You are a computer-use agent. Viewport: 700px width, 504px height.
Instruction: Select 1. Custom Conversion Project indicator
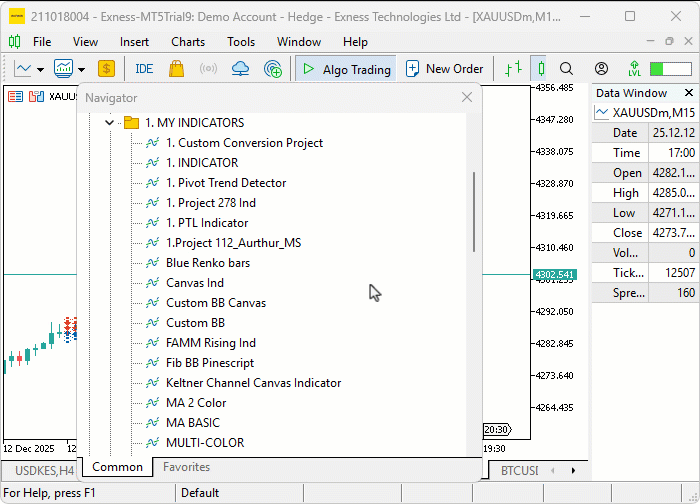[x=244, y=143]
